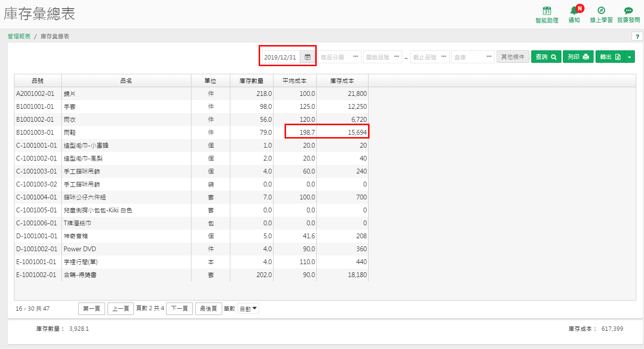Open the help question mark icon

(637, 36)
